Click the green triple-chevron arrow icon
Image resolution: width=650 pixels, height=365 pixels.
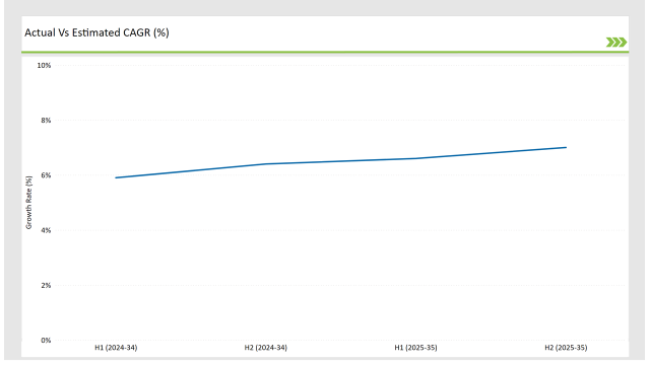(616, 42)
